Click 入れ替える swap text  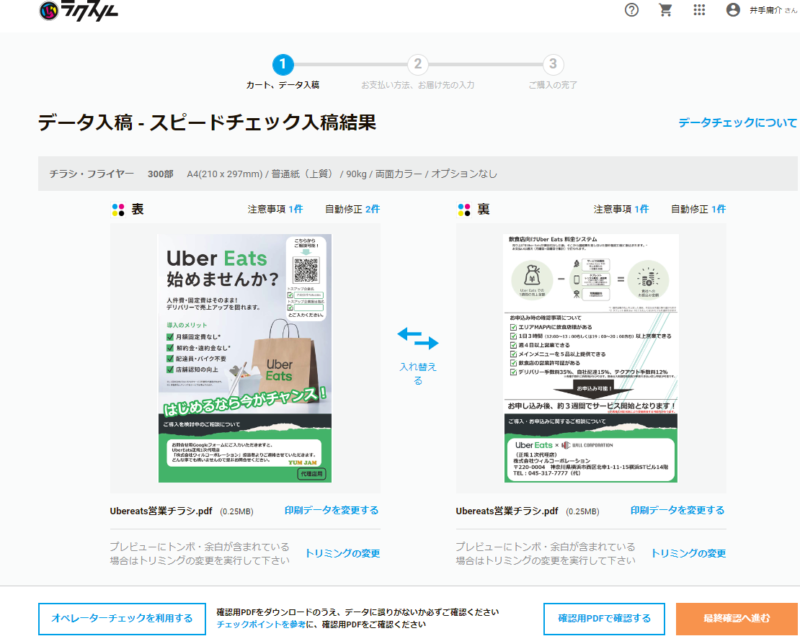click(x=418, y=373)
